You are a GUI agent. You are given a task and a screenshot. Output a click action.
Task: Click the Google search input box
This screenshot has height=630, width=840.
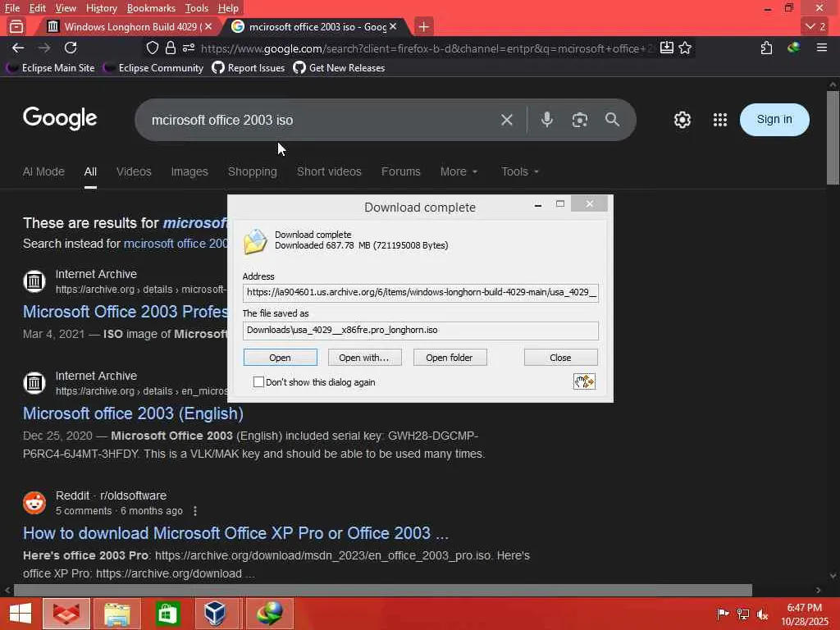(322, 120)
